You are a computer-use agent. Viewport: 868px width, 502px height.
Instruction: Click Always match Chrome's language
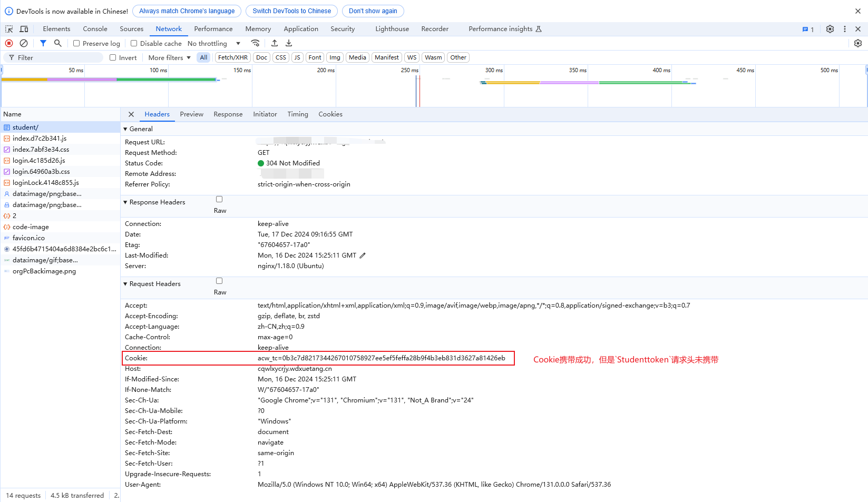point(187,11)
